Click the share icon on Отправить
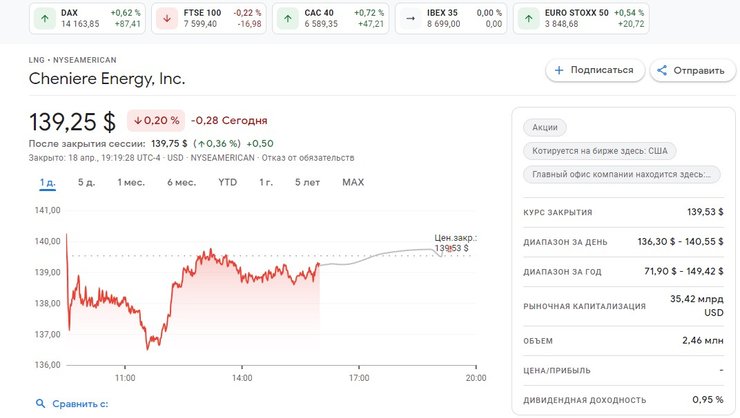This screenshot has width=740, height=418. 660,70
